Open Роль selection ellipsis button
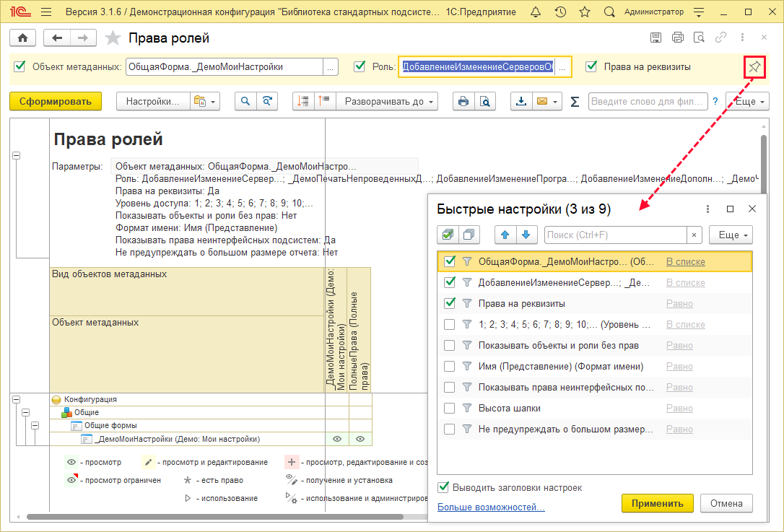 pyautogui.click(x=563, y=67)
